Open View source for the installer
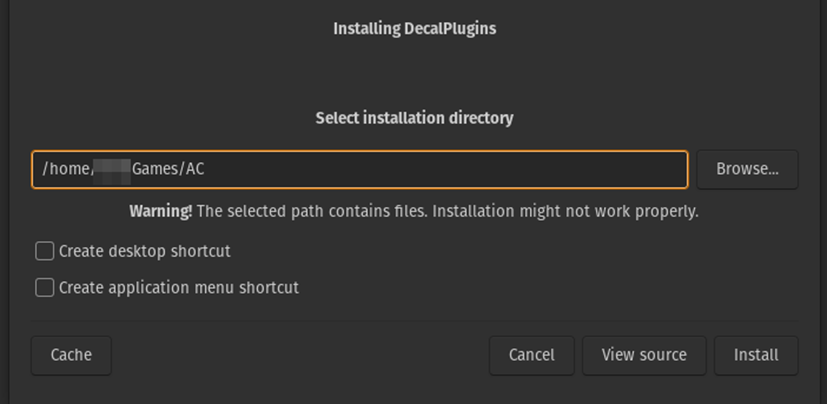 click(x=644, y=355)
